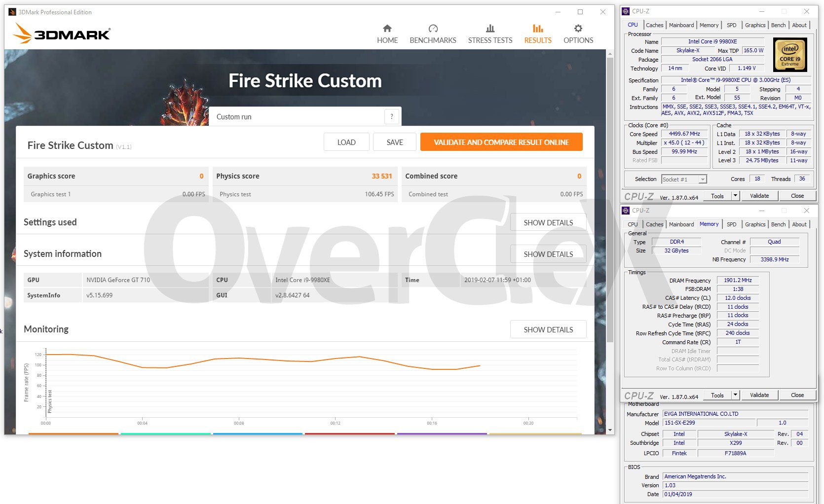824x504 pixels.
Task: Switch to Bench tab in top CPU-Z
Action: (x=779, y=25)
